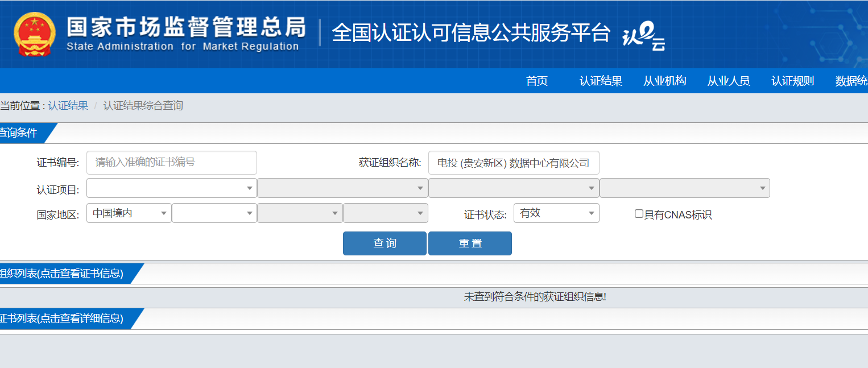This screenshot has width=868, height=368.
Task: Open the 认证结果 navigation menu item
Action: (601, 81)
